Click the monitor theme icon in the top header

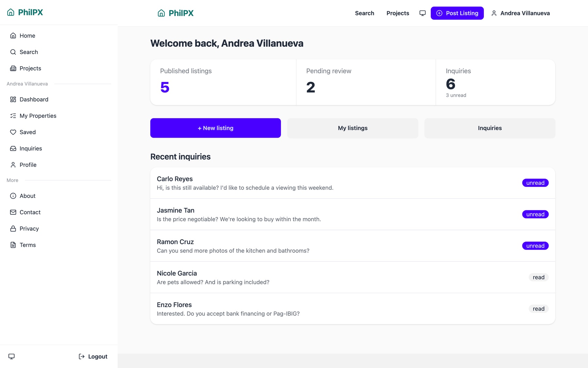pos(422,13)
